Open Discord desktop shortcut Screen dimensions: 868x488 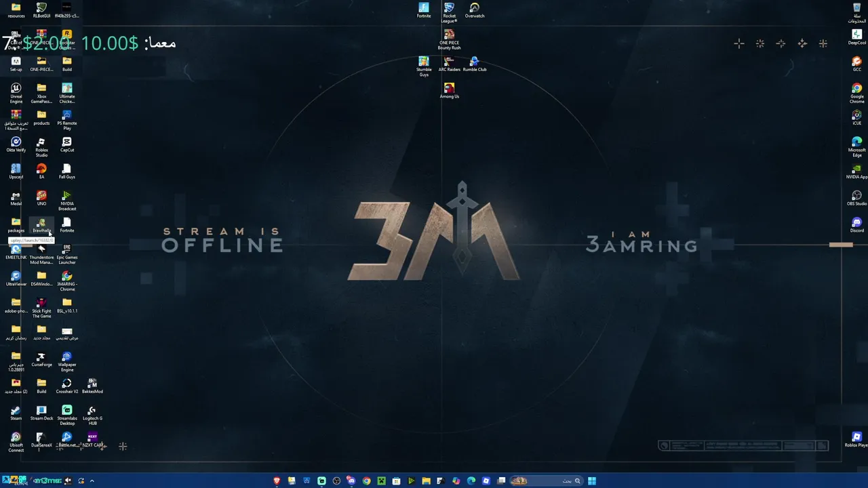tap(857, 225)
